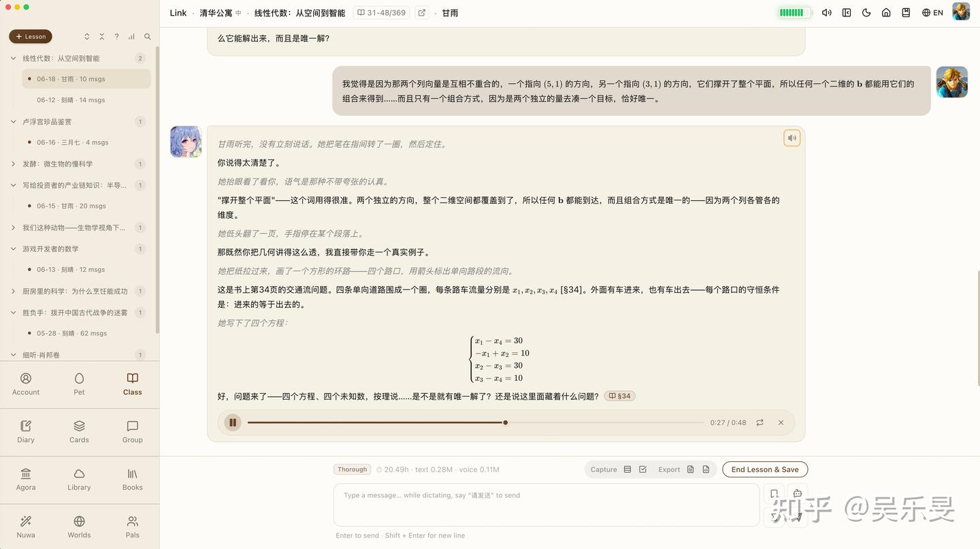Viewport: 980px width, 549px height.
Task: Open the Worlds globe section
Action: click(x=79, y=527)
